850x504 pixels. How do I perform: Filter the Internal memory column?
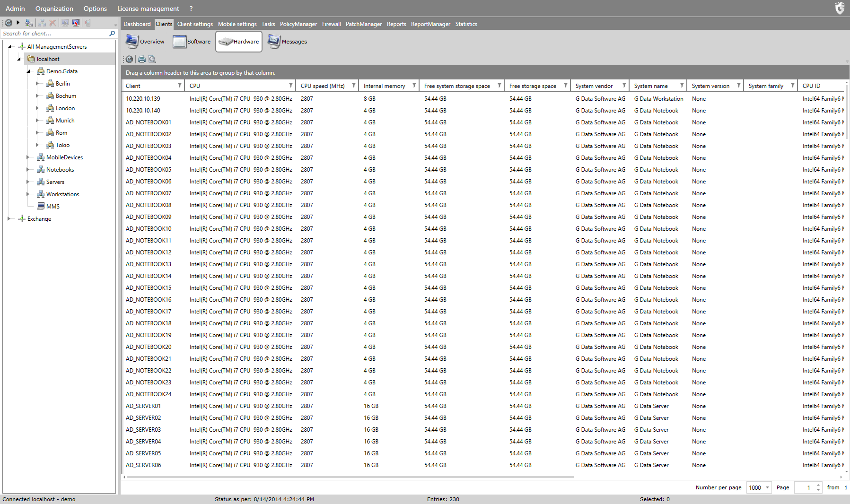pyautogui.click(x=414, y=86)
